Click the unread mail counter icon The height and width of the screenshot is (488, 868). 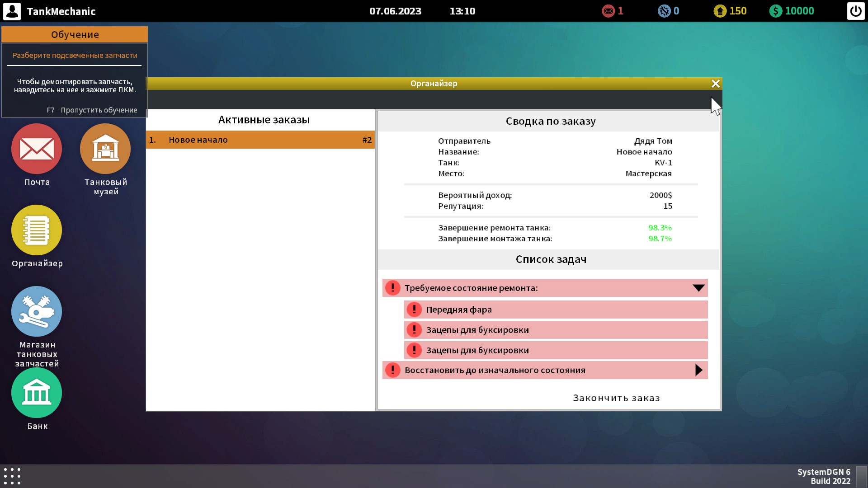point(608,11)
